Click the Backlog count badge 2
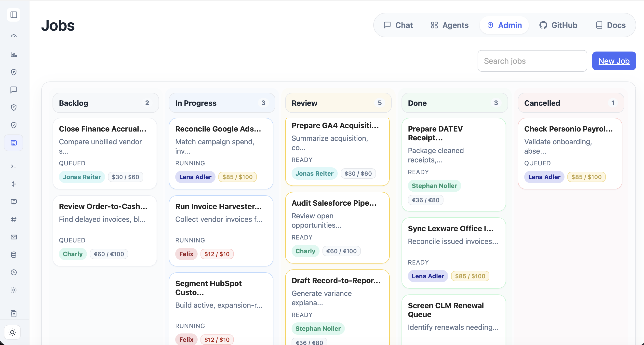Screen dimensions: 644x345 click(x=147, y=103)
